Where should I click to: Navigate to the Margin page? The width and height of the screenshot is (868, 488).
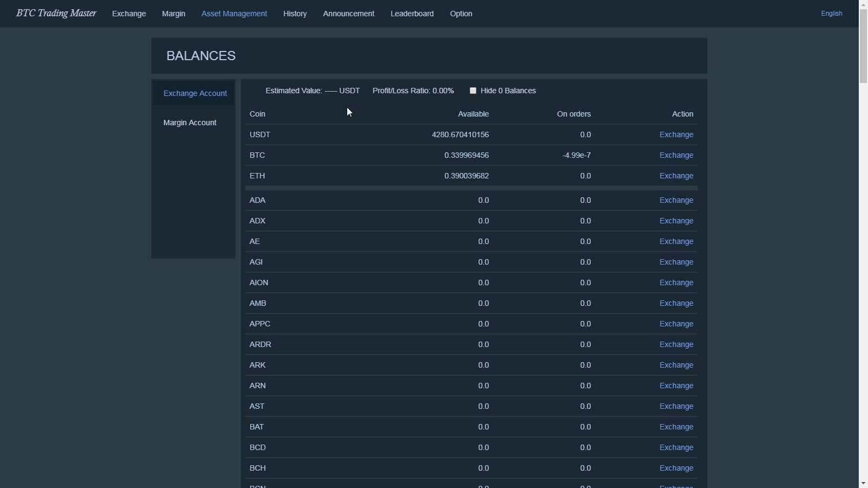pyautogui.click(x=173, y=14)
